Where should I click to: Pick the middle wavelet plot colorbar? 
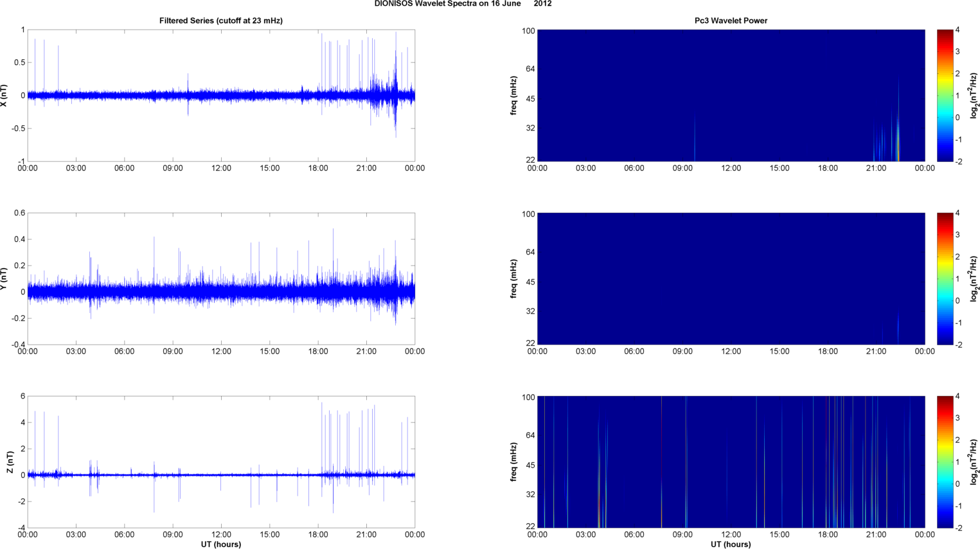(945, 278)
